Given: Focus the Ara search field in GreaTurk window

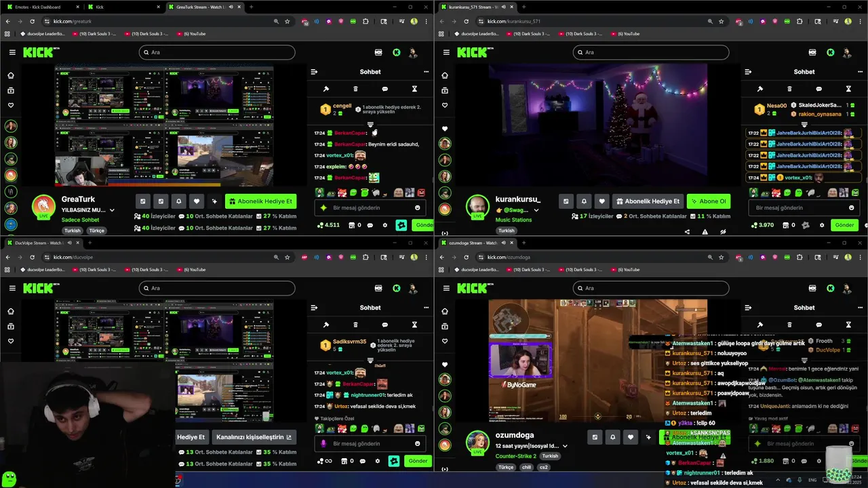Looking at the screenshot, I should tap(217, 52).
